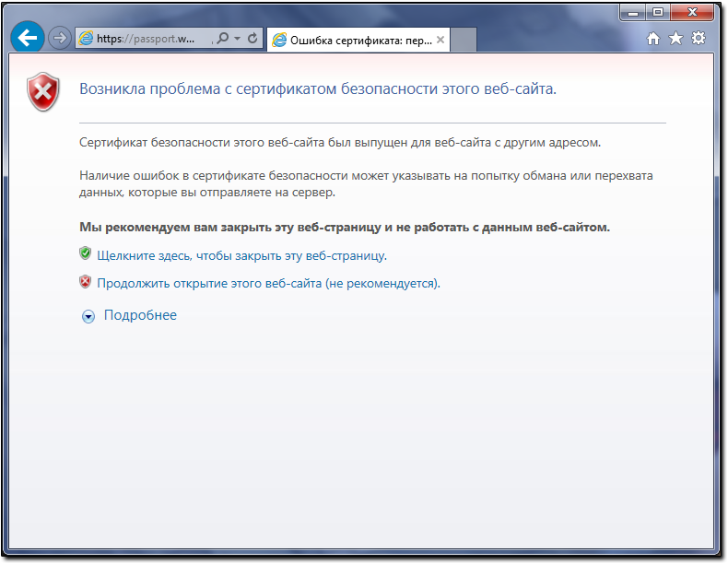Maximize the browser window
The image size is (728, 564).
tap(658, 13)
